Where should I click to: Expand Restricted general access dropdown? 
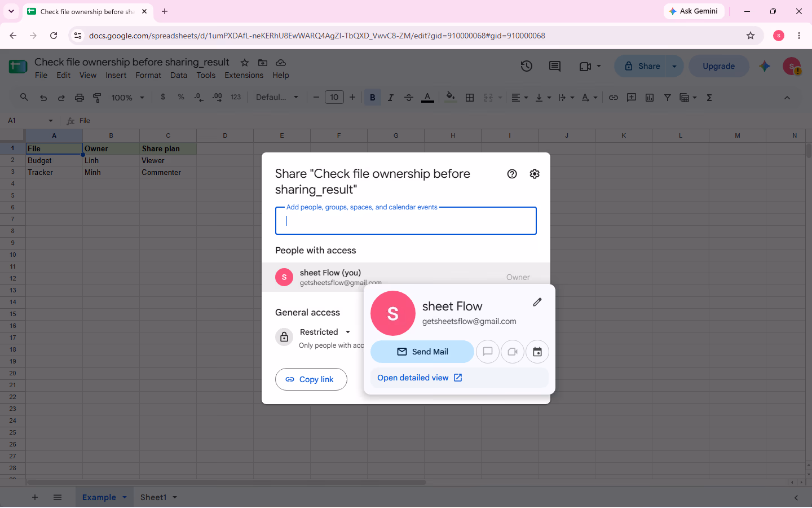click(x=325, y=332)
